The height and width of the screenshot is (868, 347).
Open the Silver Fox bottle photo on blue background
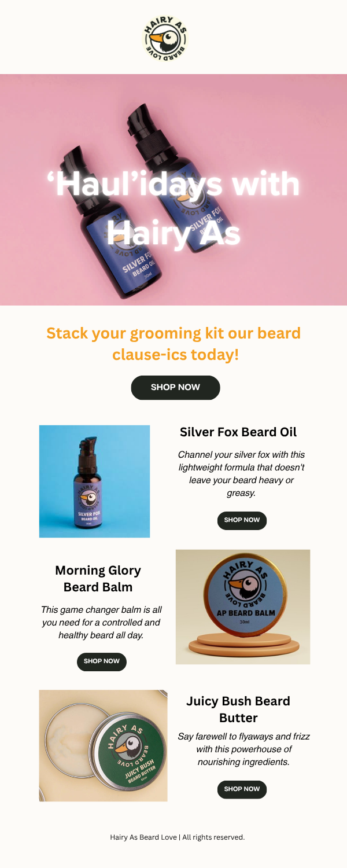coord(94,481)
